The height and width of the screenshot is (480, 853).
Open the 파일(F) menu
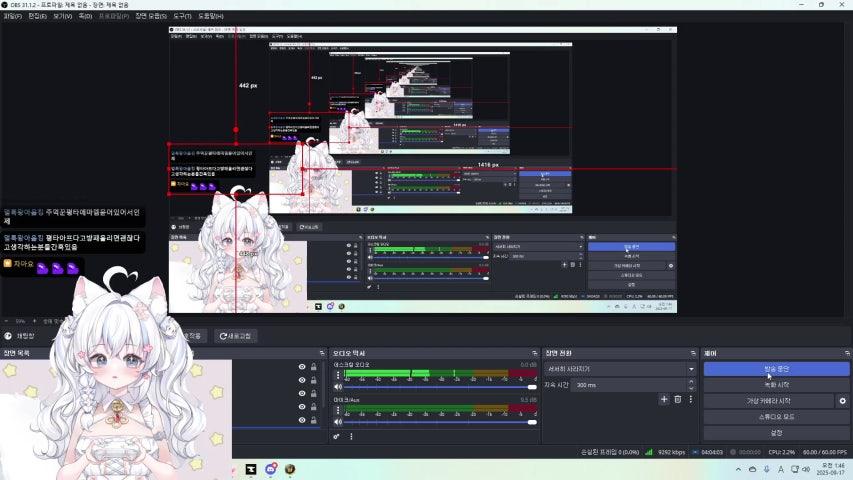tap(13, 16)
